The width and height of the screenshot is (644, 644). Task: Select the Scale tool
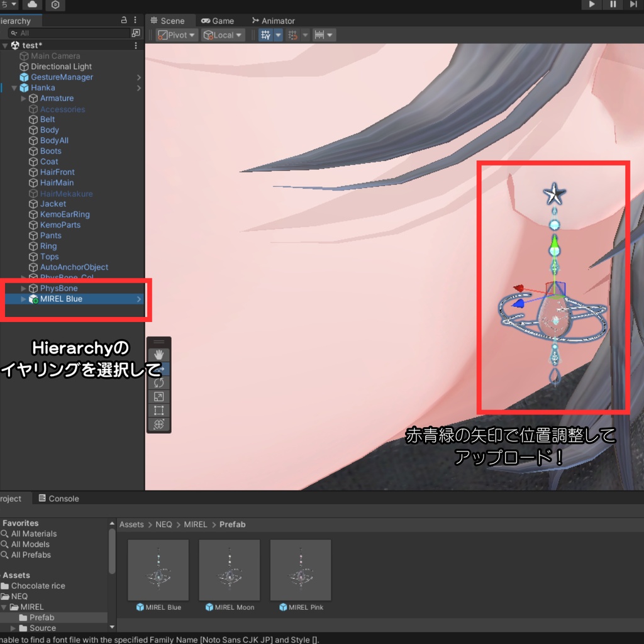click(x=159, y=397)
